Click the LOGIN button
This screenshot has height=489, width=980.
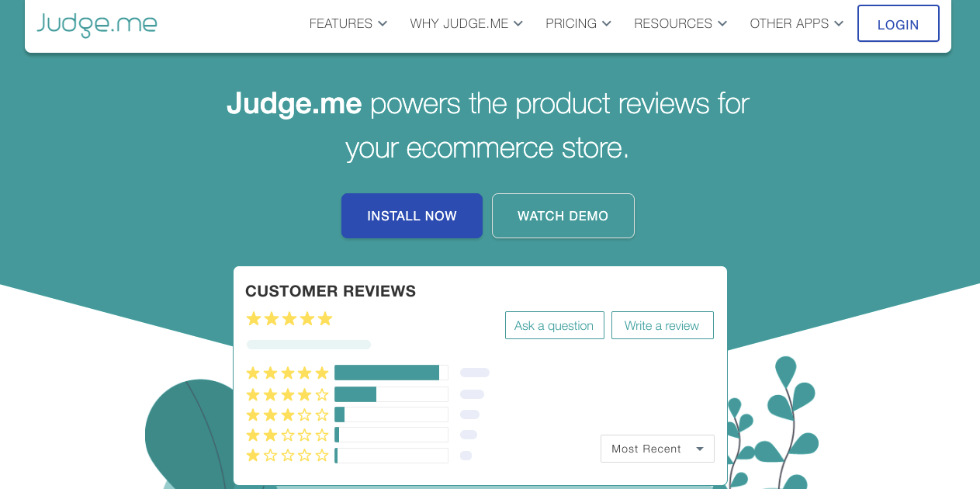[x=898, y=24]
